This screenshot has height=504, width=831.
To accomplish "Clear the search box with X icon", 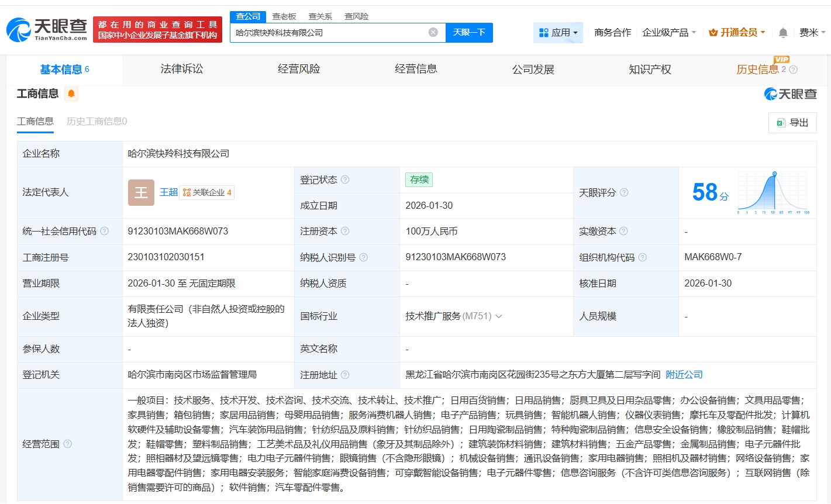I will click(x=433, y=33).
